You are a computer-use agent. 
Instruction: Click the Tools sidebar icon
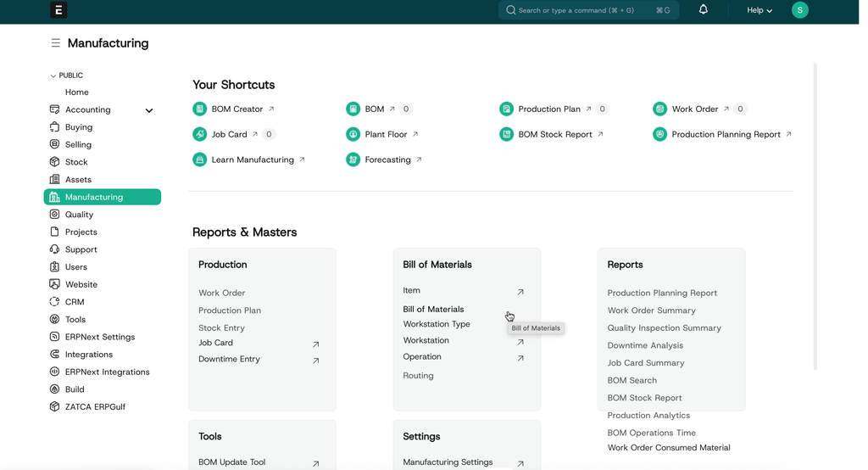pyautogui.click(x=54, y=319)
